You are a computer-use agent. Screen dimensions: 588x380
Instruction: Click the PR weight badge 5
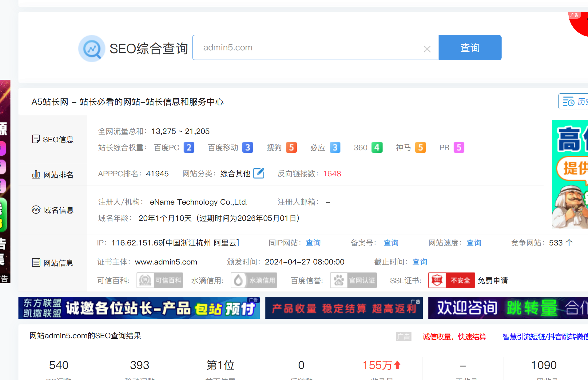click(x=459, y=147)
